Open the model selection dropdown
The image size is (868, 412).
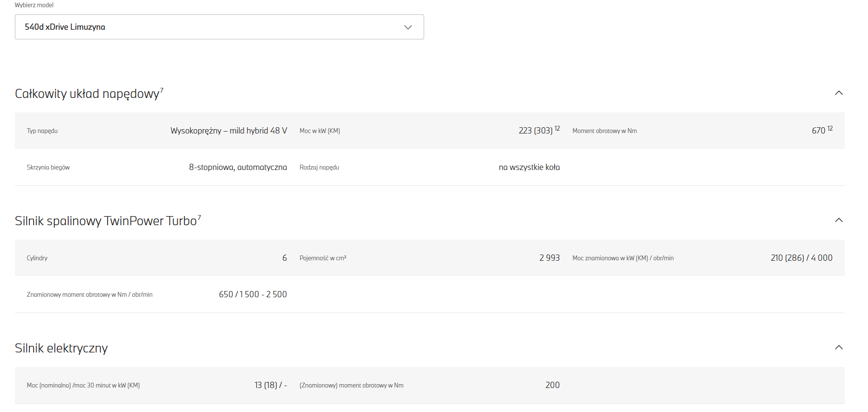(219, 27)
